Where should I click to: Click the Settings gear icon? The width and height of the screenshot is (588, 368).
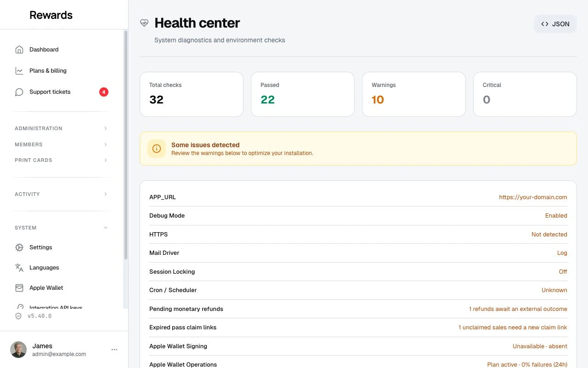click(x=19, y=247)
